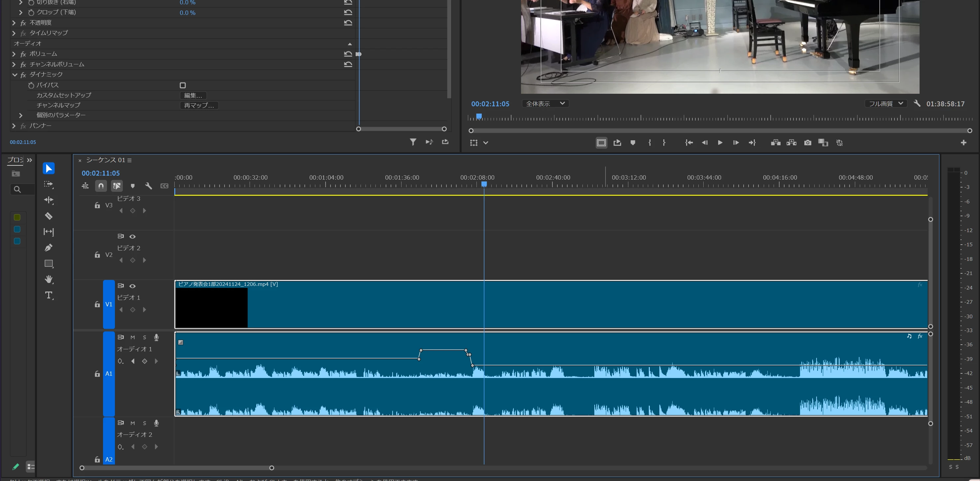Toggle timeline Snap magnet icon
980x481 pixels.
click(101, 186)
